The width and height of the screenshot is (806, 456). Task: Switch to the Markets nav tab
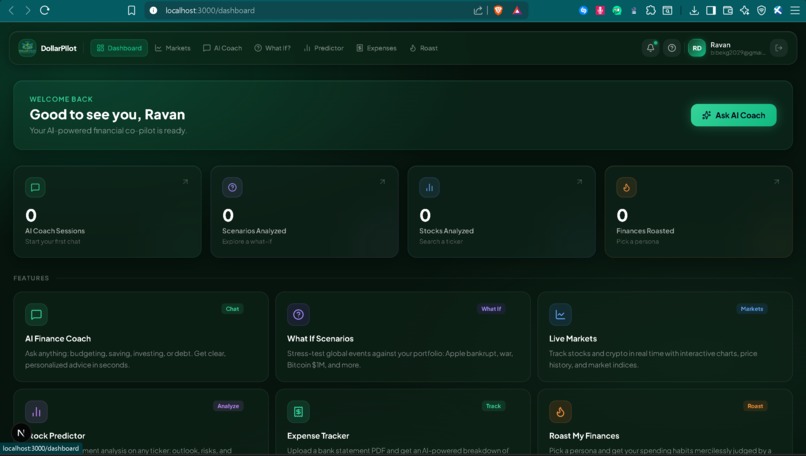pos(173,48)
